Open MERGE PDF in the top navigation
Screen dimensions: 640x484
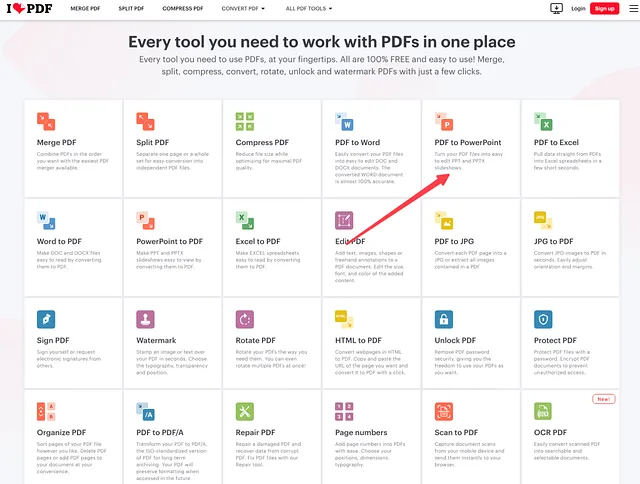[85, 9]
